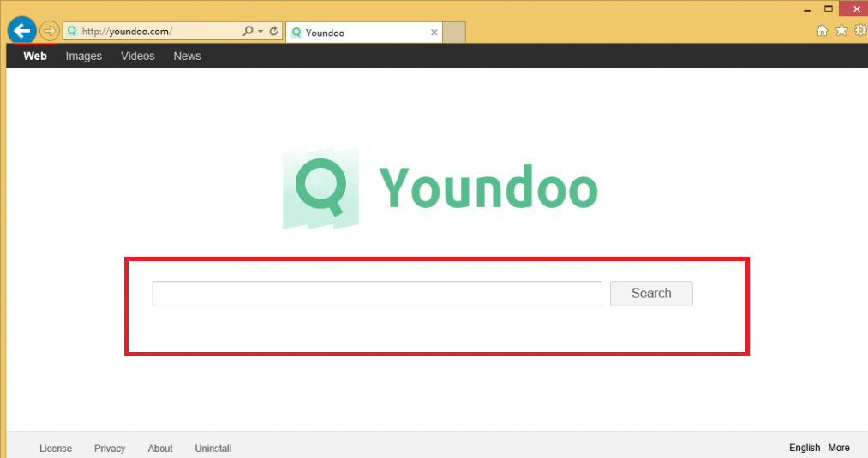Focus the Youndoo search text box
868x458 pixels.
377,293
